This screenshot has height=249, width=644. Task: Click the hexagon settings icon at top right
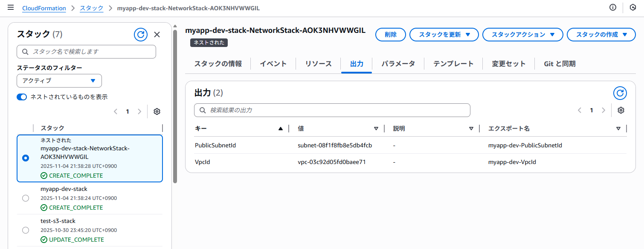click(632, 8)
